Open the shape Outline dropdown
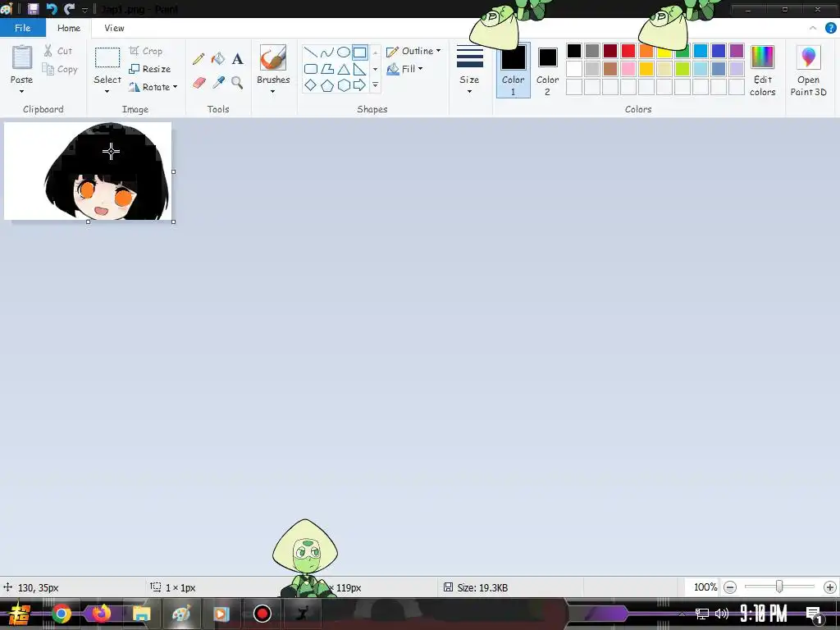Screen dimensions: 840x630 tap(413, 51)
